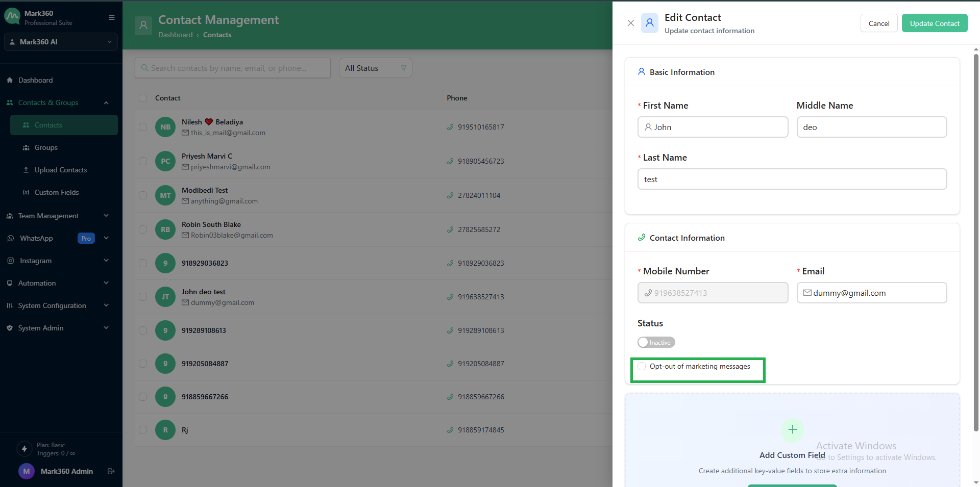
Task: Open Upload Contacts in sidebar
Action: tap(60, 170)
